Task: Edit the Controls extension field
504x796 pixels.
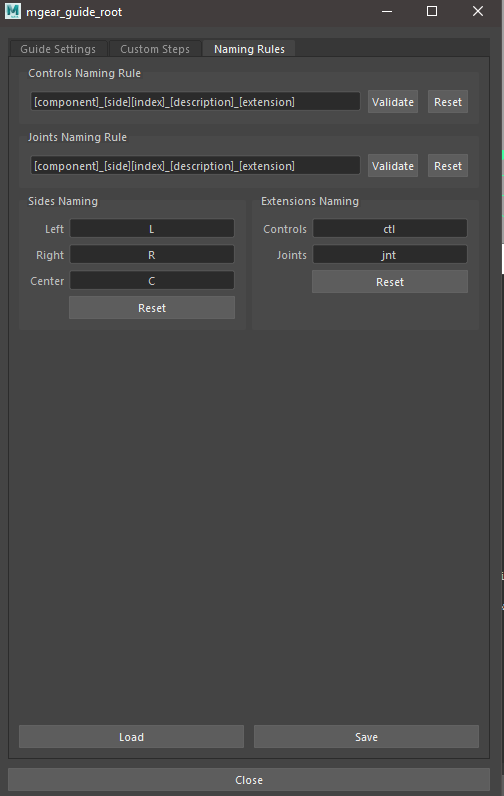Action: coord(390,229)
